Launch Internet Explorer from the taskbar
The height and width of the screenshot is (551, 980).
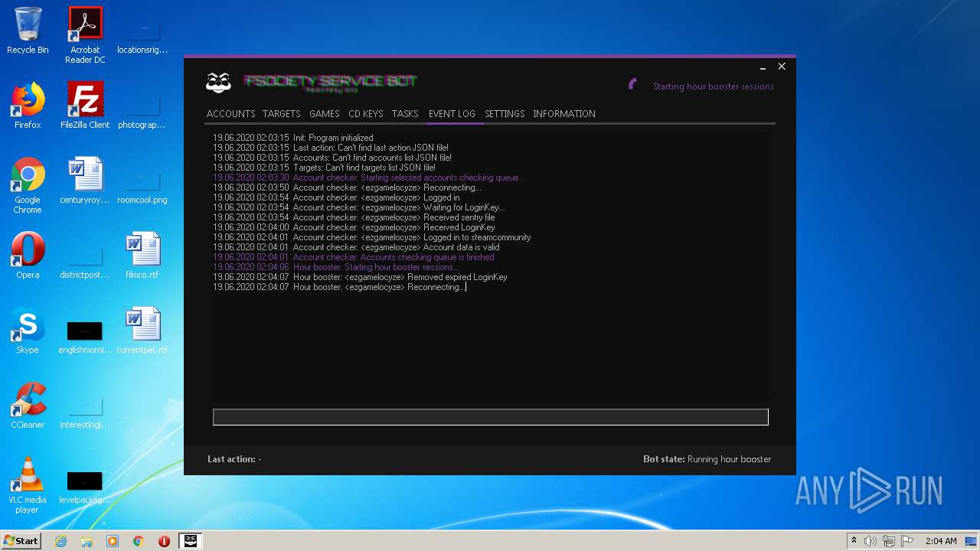click(x=60, y=541)
